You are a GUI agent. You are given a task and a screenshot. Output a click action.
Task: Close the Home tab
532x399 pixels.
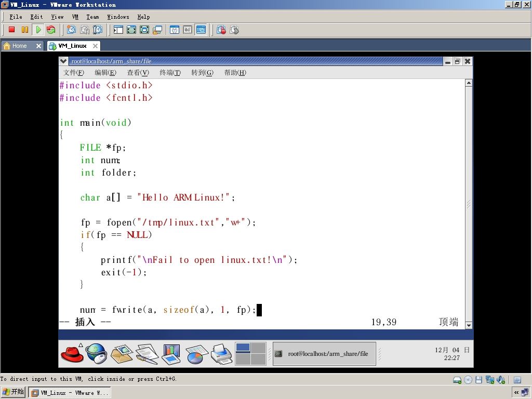click(38, 46)
